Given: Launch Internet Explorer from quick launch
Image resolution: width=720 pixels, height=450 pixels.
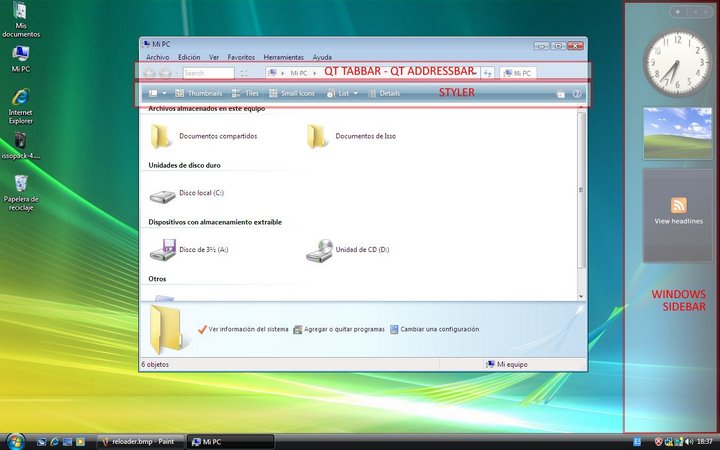Looking at the screenshot, I should click(55, 442).
